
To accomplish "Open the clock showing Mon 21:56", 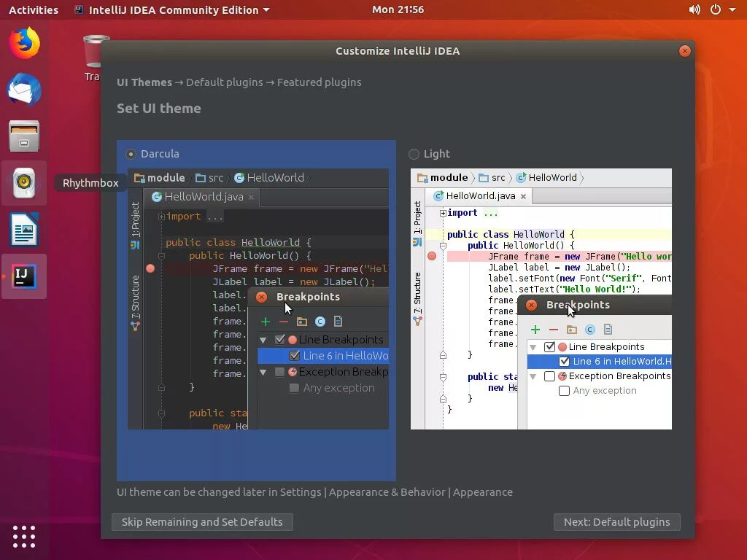I will point(398,9).
